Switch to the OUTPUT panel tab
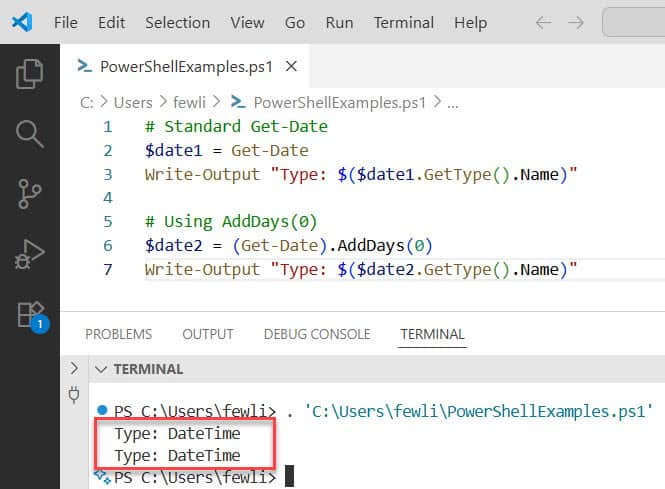Viewport: 665px width, 489px height. coord(208,334)
